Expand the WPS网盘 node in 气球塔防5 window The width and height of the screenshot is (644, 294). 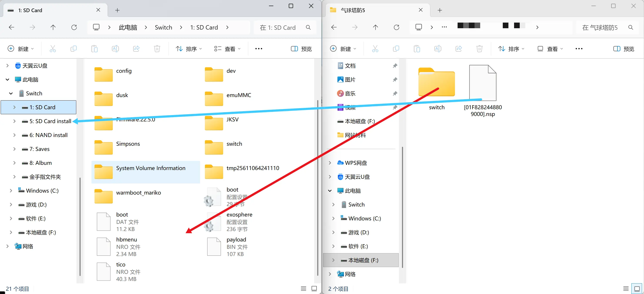[x=330, y=163]
